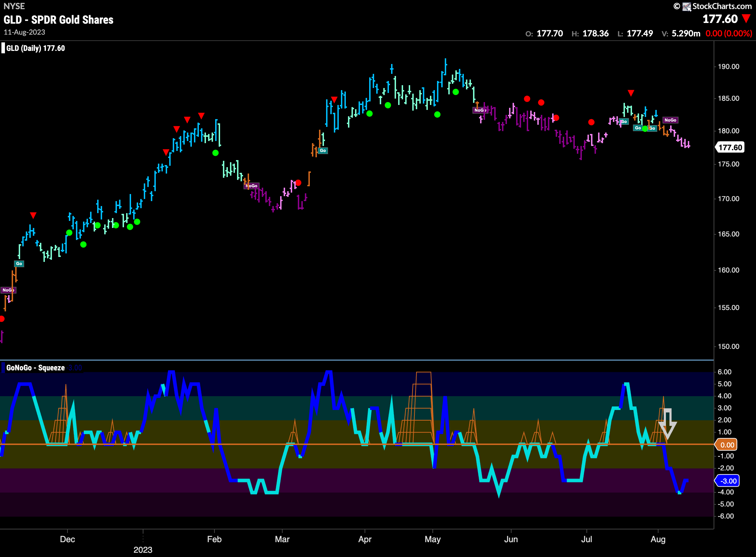Click the 6.00 indicator axis label
Screen dimensions: 756x557
725,372
